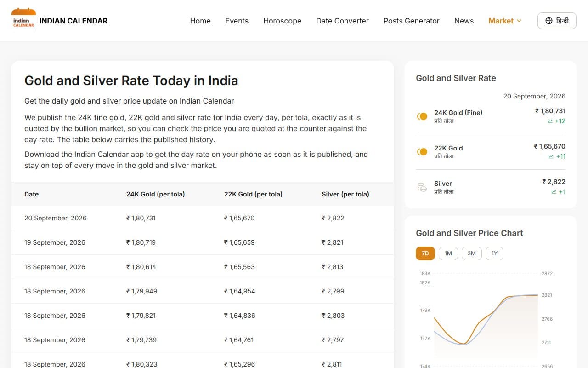Open the News page
The height and width of the screenshot is (368, 588).
464,21
